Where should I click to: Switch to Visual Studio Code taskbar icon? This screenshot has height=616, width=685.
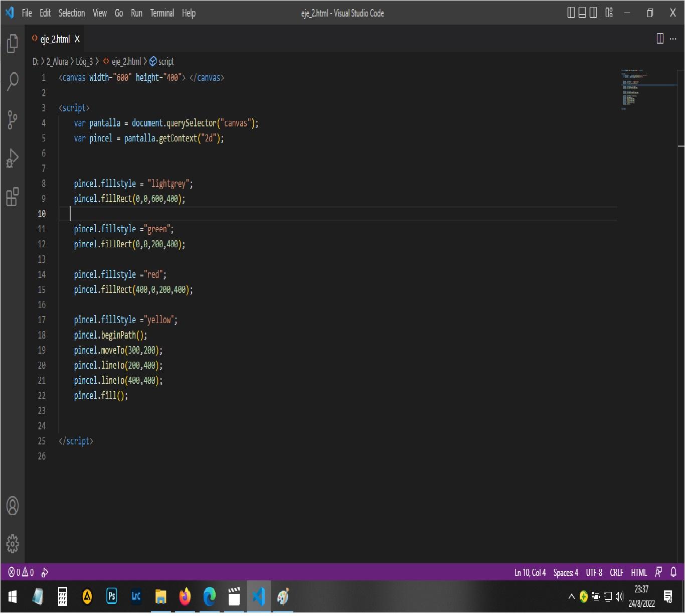point(259,596)
